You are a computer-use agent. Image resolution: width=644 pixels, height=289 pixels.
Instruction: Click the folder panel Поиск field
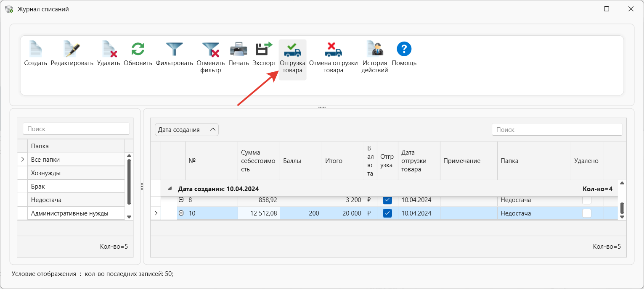point(76,129)
